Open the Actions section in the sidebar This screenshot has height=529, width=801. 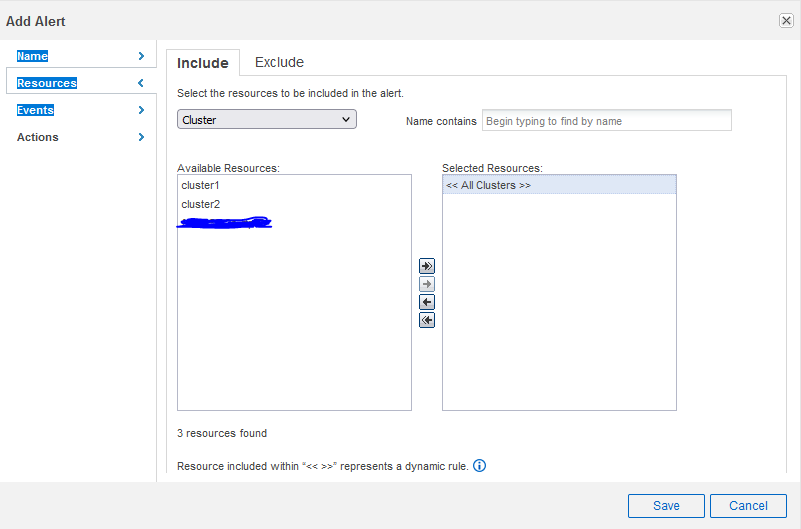38,137
